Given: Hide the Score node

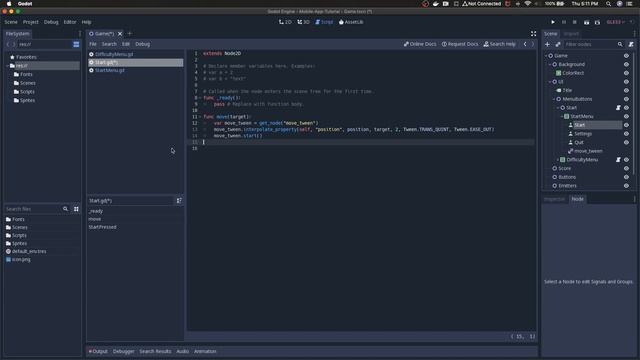Looking at the screenshot, I should pos(626,168).
